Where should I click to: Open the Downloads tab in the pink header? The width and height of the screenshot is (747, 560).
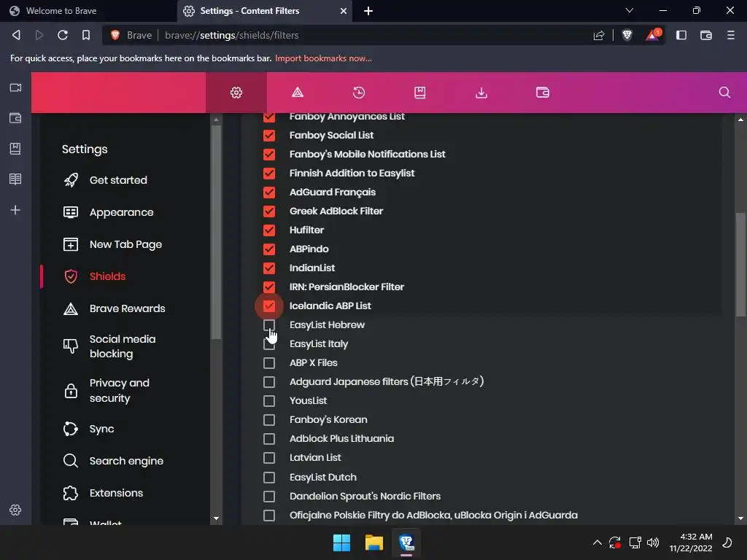[x=481, y=93]
